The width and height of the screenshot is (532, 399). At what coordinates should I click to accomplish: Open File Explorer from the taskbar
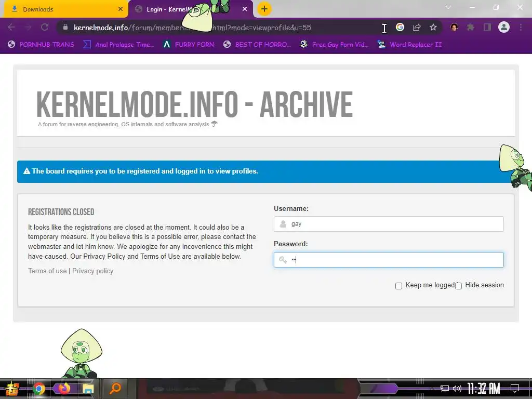(x=88, y=389)
